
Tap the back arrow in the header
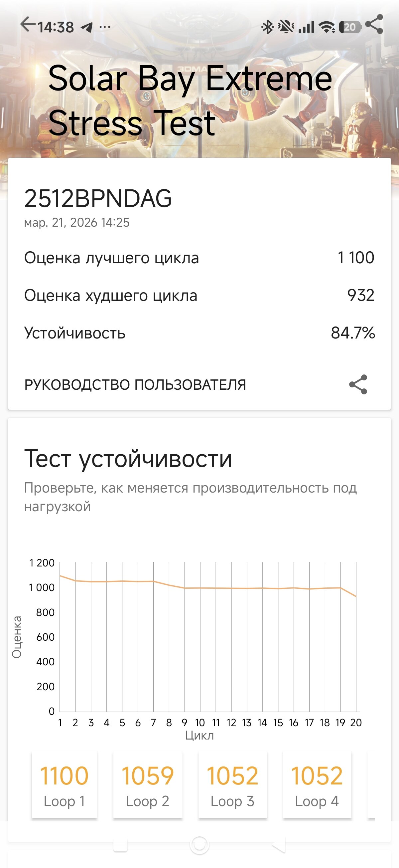[x=28, y=25]
